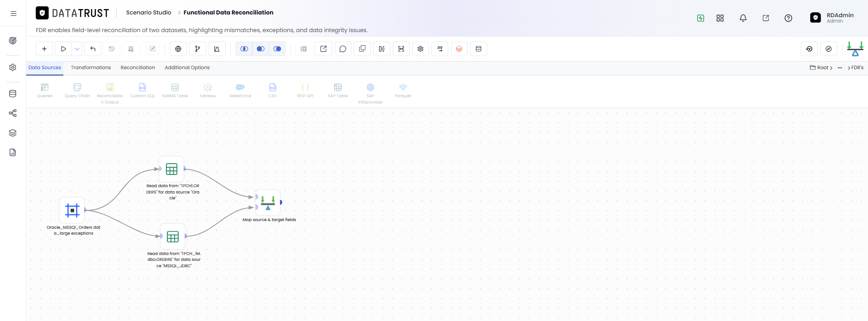The height and width of the screenshot is (321, 868).
Task: Click the red layers stack icon
Action: [x=459, y=49]
